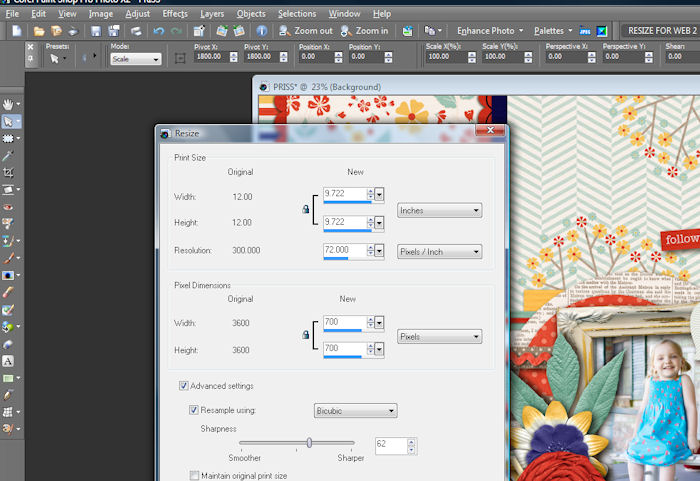Screen dimensions: 700x481
Task: Select the Selection marquee tool
Action: (x=8, y=138)
